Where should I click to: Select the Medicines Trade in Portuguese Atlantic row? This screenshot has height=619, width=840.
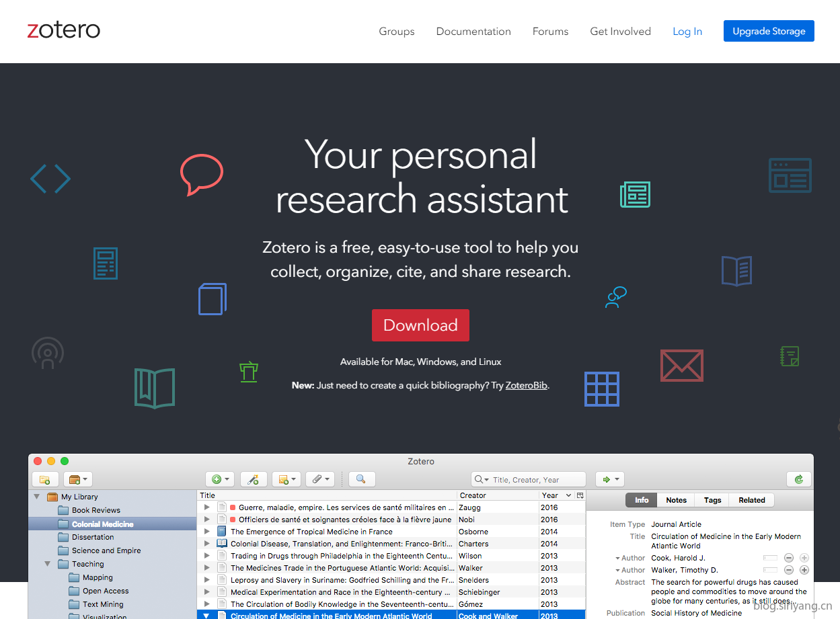pos(391,568)
